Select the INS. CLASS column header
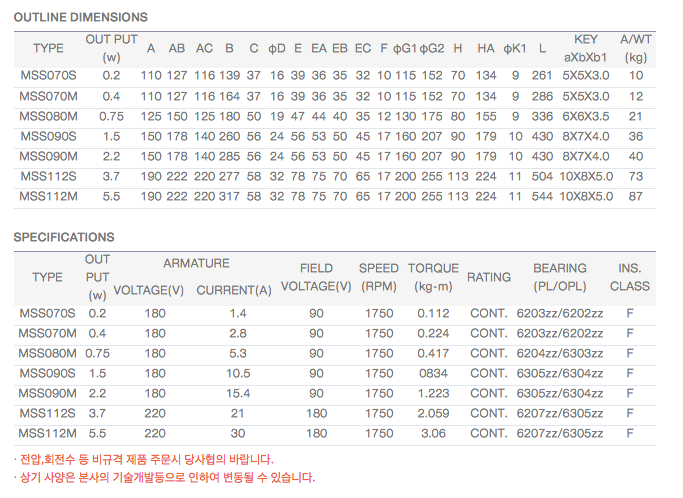Screen dimensions: 683x498 tap(630, 277)
